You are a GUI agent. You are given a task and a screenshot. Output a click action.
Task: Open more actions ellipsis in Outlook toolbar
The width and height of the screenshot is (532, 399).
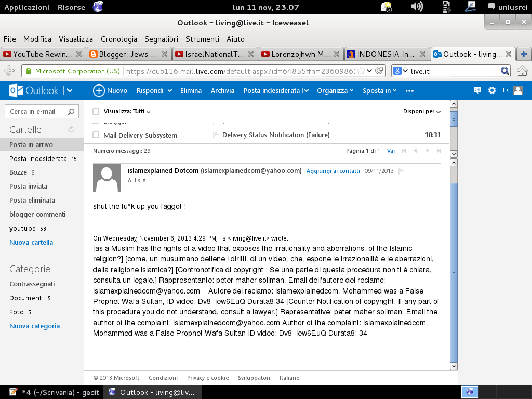pyautogui.click(x=409, y=90)
